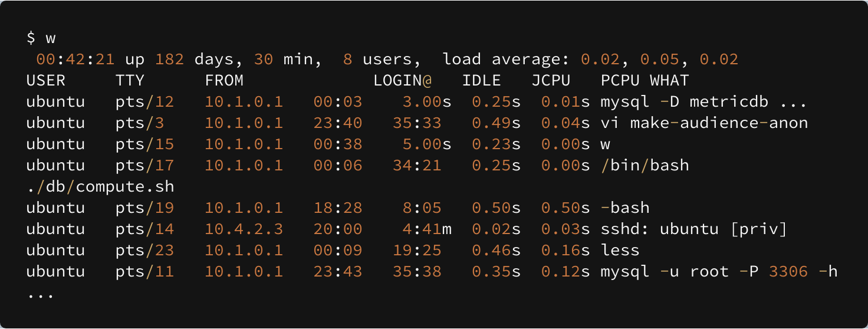The height and width of the screenshot is (329, 868).
Task: Click the LOGIN@ column header
Action: tap(402, 80)
